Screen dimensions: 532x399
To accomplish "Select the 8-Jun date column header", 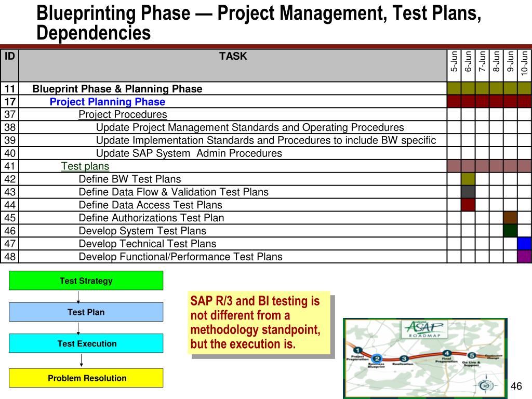I will coord(496,65).
